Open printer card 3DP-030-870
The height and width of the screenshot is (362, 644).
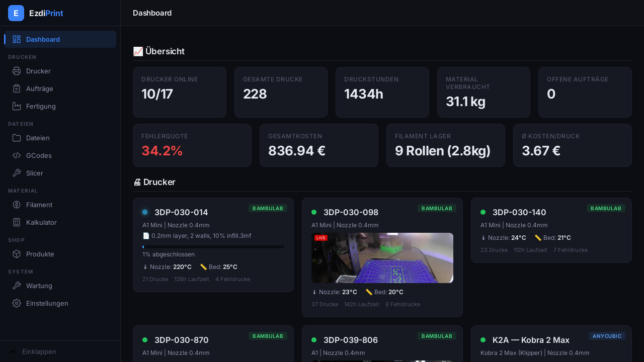coord(213,344)
